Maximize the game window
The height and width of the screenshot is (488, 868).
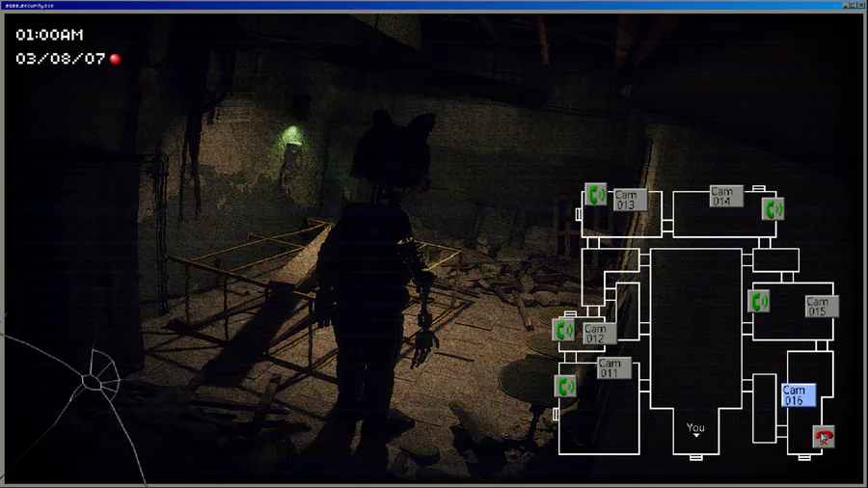(854, 5)
